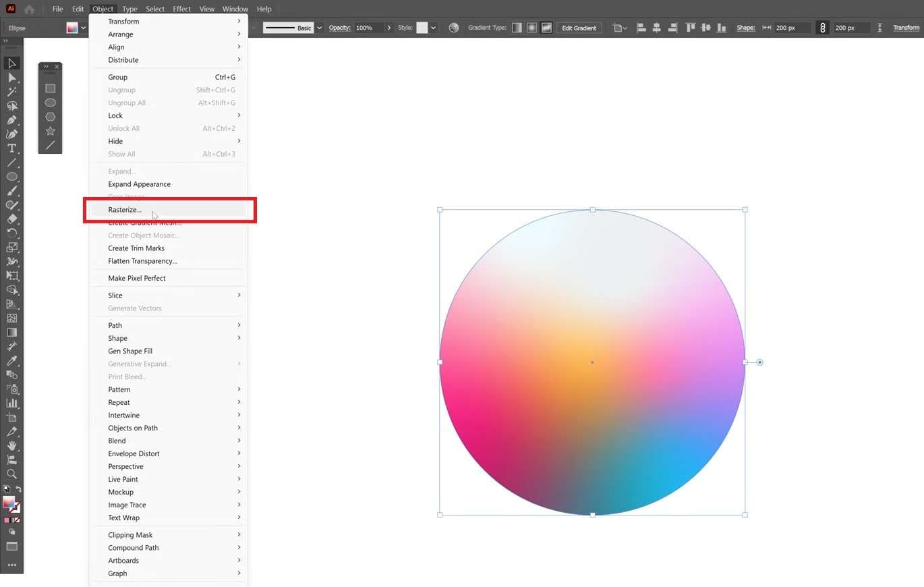Select the Free Transform tool

11,276
